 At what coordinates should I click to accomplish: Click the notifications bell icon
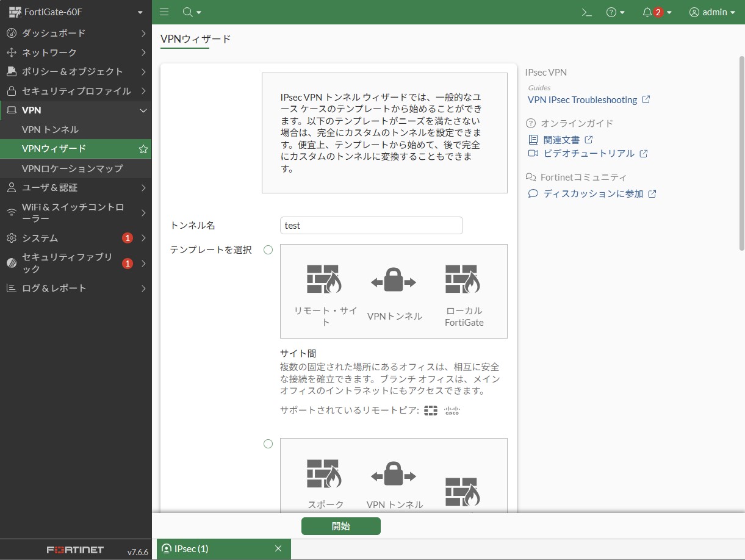pyautogui.click(x=647, y=12)
